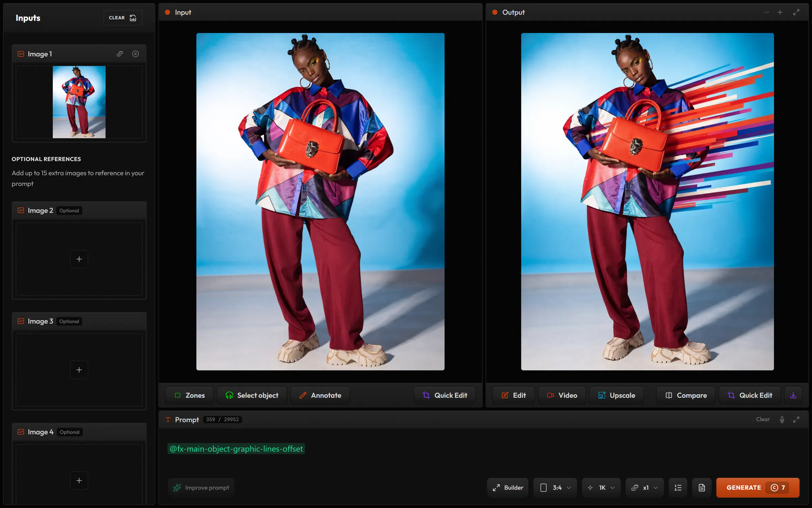This screenshot has width=812, height=508.
Task: Open Edit for the output image
Action: pyautogui.click(x=514, y=395)
